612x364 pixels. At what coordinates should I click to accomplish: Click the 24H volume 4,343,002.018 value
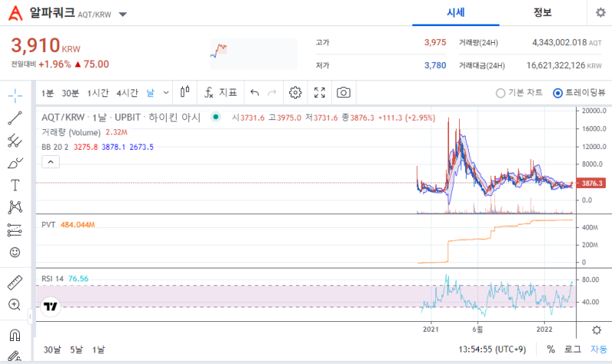coord(559,42)
